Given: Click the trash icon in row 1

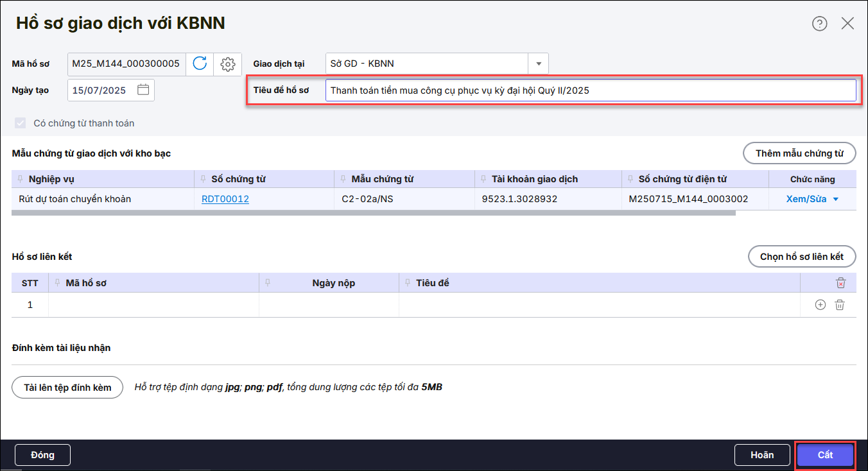Looking at the screenshot, I should click(839, 305).
